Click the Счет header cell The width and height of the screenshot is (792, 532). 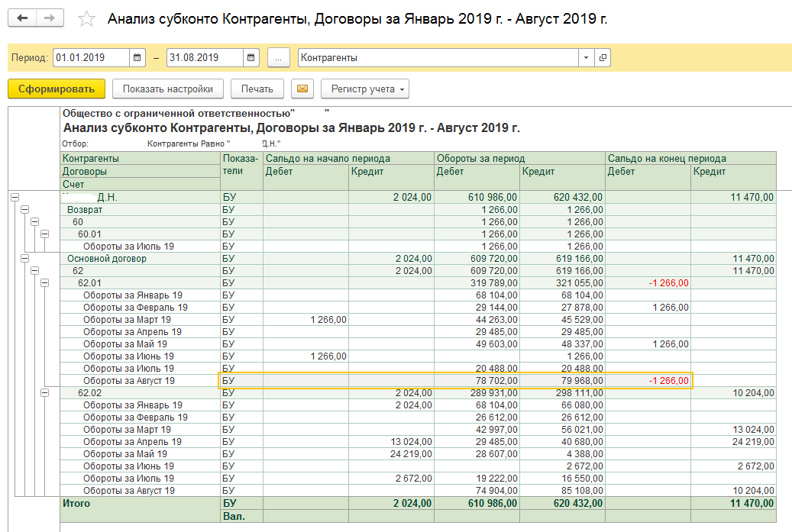(x=141, y=184)
